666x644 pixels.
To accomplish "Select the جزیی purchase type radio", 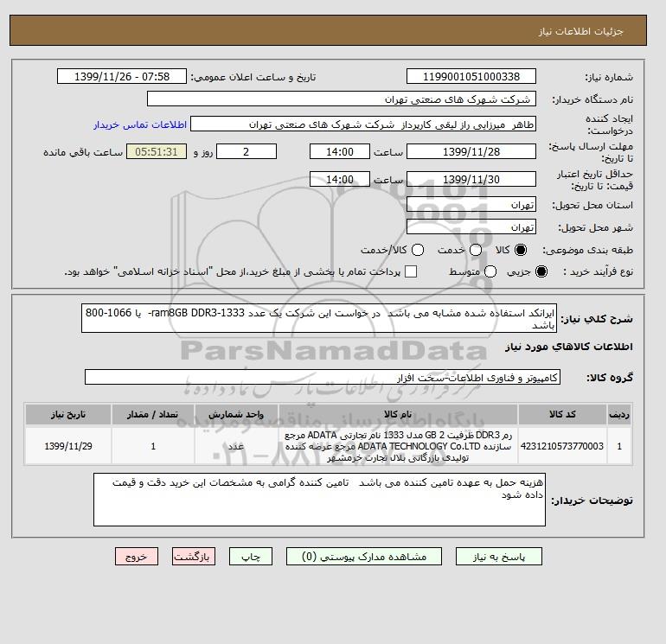I will [x=541, y=271].
